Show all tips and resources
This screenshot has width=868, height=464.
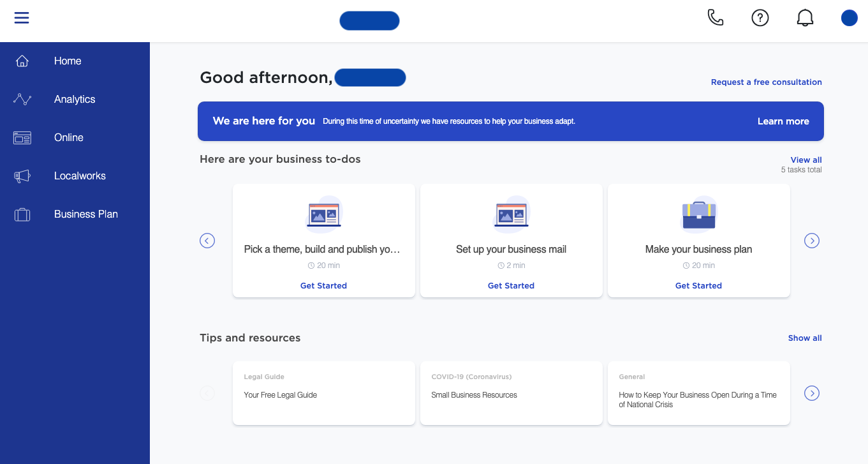804,338
